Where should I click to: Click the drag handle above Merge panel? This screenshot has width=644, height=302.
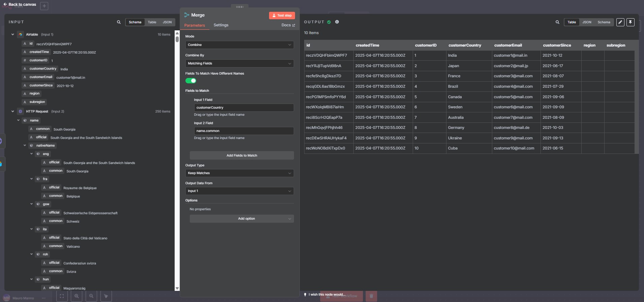click(240, 7)
